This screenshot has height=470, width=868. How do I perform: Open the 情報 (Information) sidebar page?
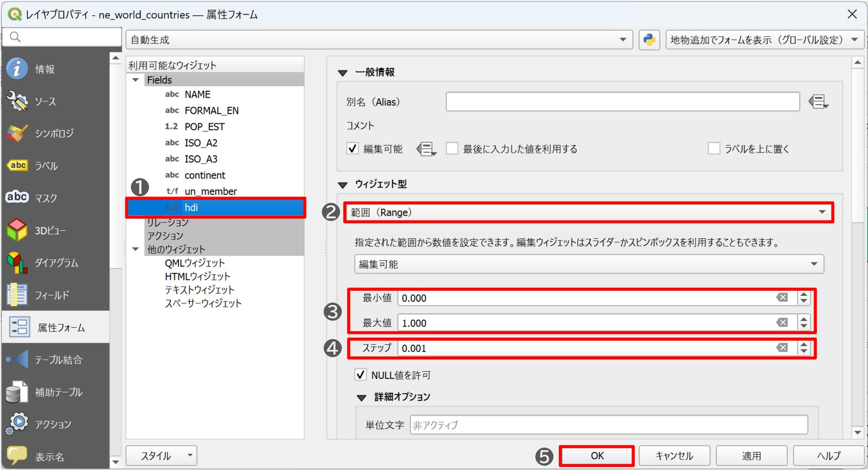(55, 69)
